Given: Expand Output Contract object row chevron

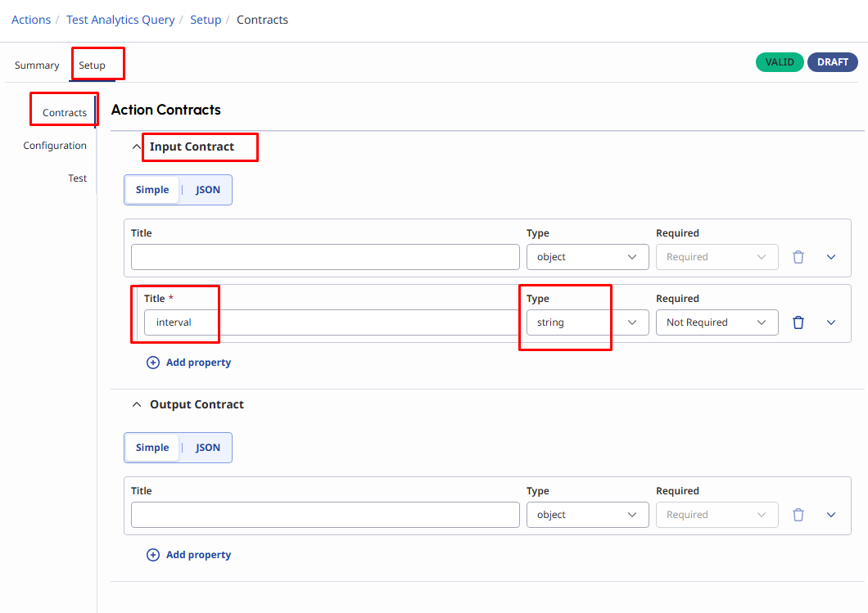Looking at the screenshot, I should [x=831, y=515].
